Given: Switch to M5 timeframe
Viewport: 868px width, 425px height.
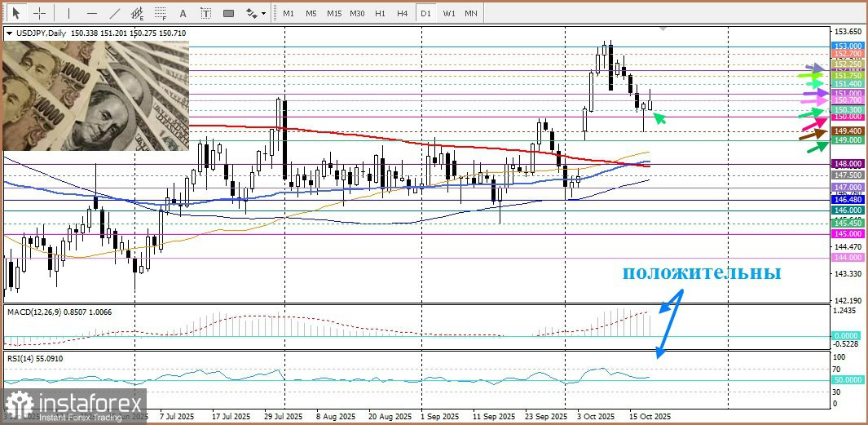Looking at the screenshot, I should [311, 13].
